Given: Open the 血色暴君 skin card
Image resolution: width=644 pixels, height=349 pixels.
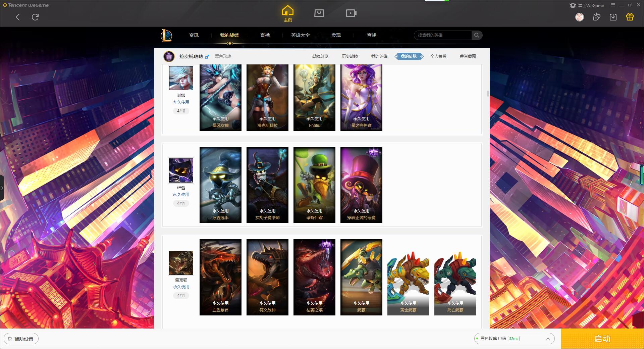Looking at the screenshot, I should click(220, 277).
